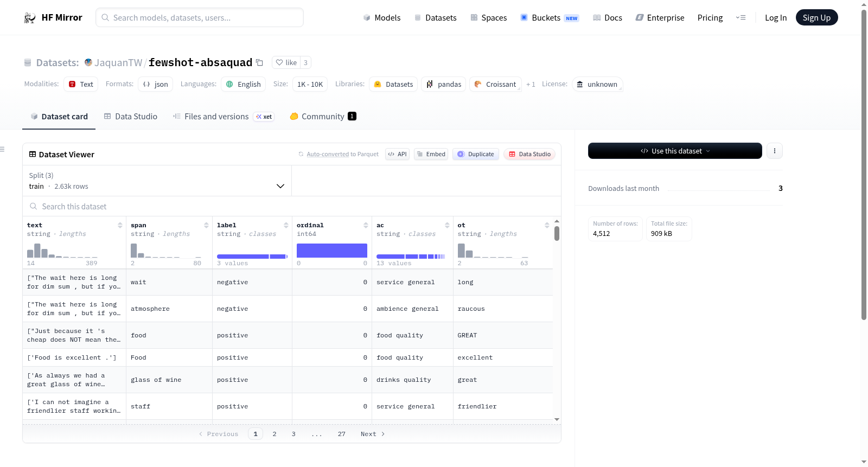The width and height of the screenshot is (868, 467).
Task: Focus the Search this dataset field
Action: point(292,207)
